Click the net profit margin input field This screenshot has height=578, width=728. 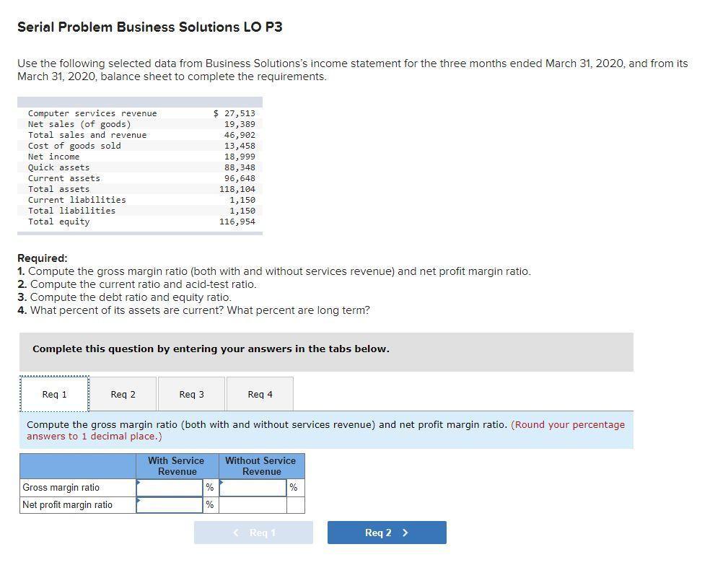[x=172, y=504]
